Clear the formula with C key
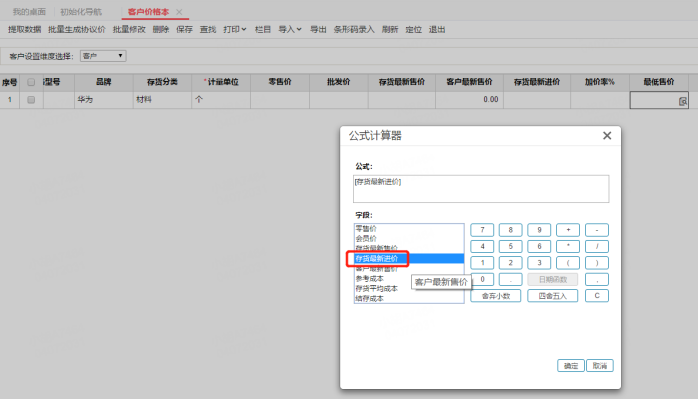The height and width of the screenshot is (400, 698). (x=597, y=295)
